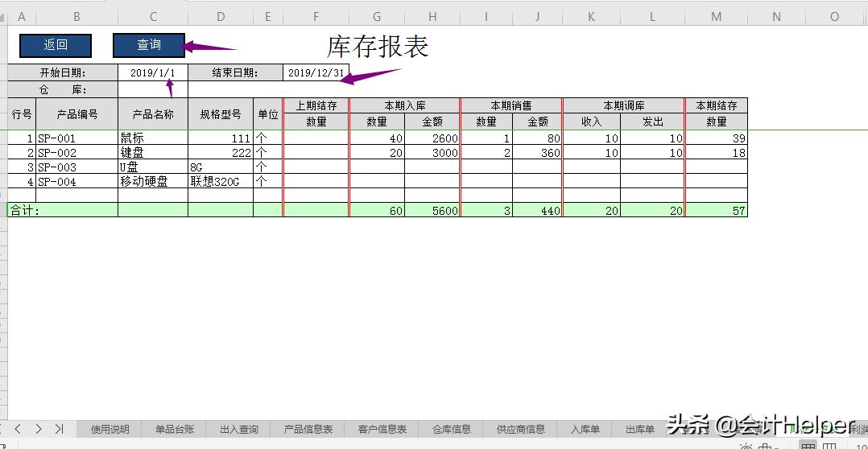Viewport: 868px width, 449px height.
Task: Click the 联想320G specification cell
Action: [221, 181]
